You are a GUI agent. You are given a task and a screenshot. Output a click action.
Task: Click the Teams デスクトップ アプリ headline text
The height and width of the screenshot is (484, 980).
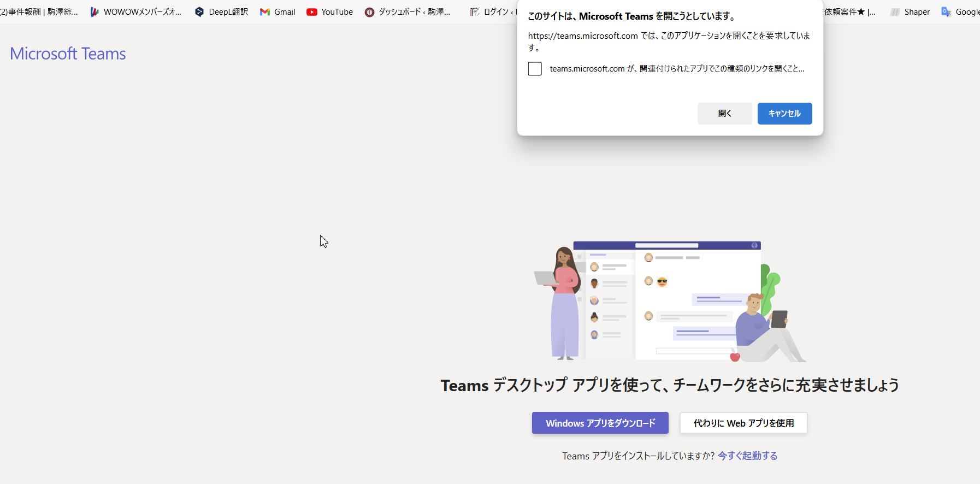pyautogui.click(x=670, y=385)
